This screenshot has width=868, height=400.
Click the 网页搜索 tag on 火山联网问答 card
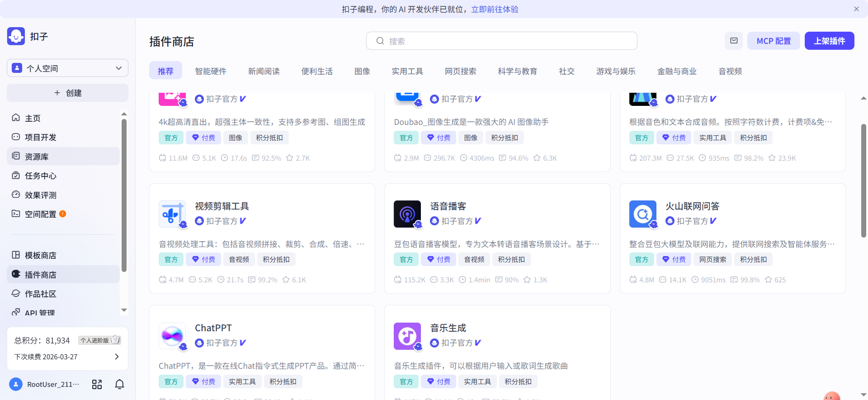pos(712,259)
